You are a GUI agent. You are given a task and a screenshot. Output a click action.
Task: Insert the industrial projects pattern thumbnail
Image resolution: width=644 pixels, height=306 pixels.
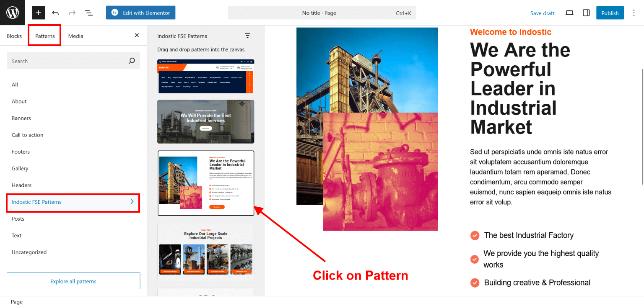pos(205,252)
